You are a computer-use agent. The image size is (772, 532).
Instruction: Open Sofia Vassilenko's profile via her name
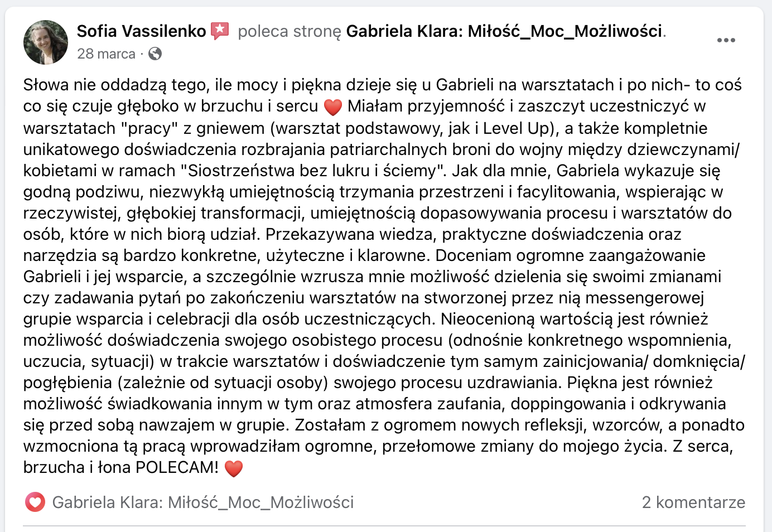click(x=142, y=31)
